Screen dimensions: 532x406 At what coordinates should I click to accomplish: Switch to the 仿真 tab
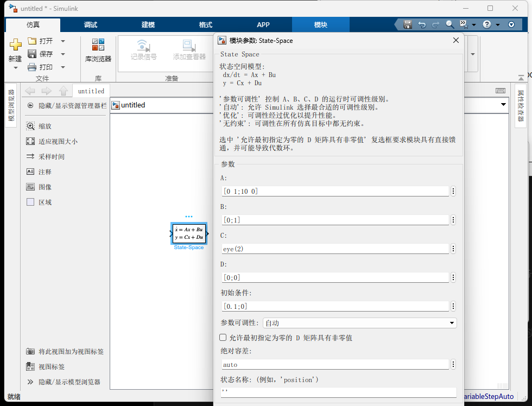[x=33, y=25]
